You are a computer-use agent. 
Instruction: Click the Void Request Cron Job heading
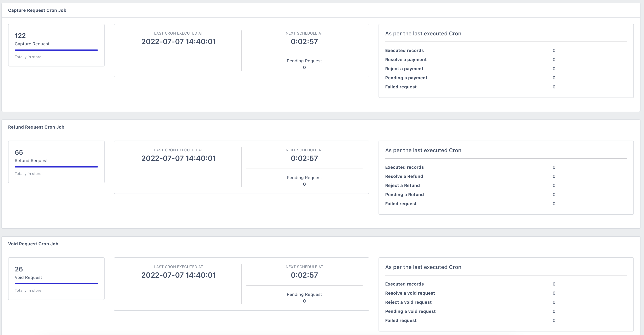coord(33,244)
